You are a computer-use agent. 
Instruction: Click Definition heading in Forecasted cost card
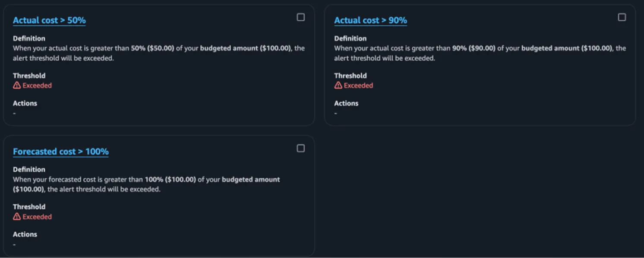click(x=29, y=170)
